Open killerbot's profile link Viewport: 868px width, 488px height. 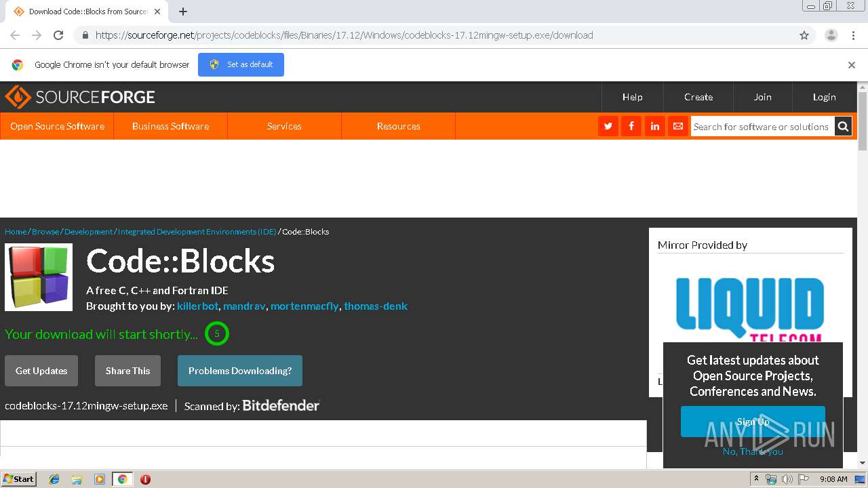point(197,306)
